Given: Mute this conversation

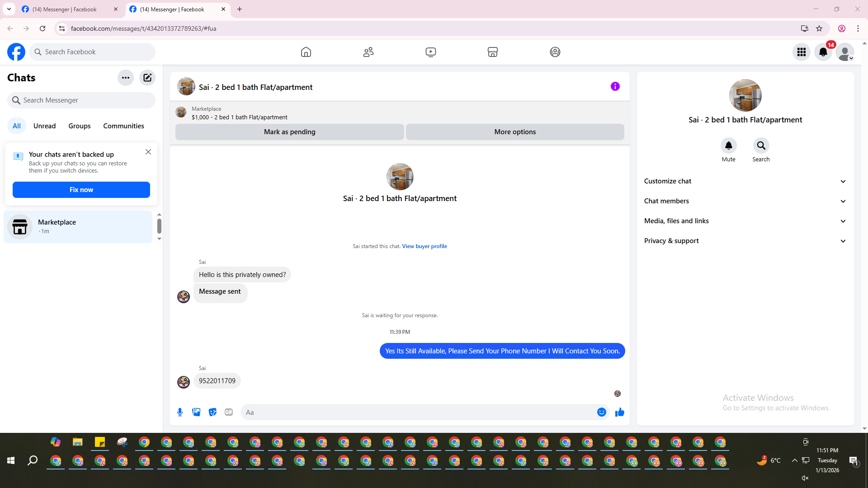Looking at the screenshot, I should point(728,145).
